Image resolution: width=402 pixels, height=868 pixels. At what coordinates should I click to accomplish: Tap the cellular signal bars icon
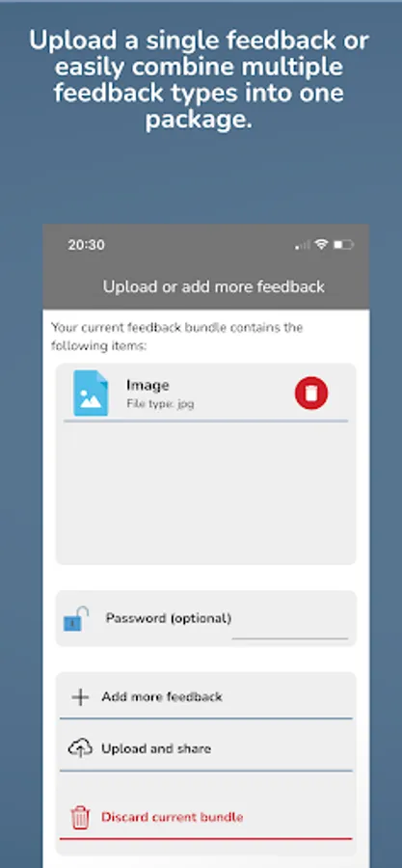pyautogui.click(x=303, y=245)
